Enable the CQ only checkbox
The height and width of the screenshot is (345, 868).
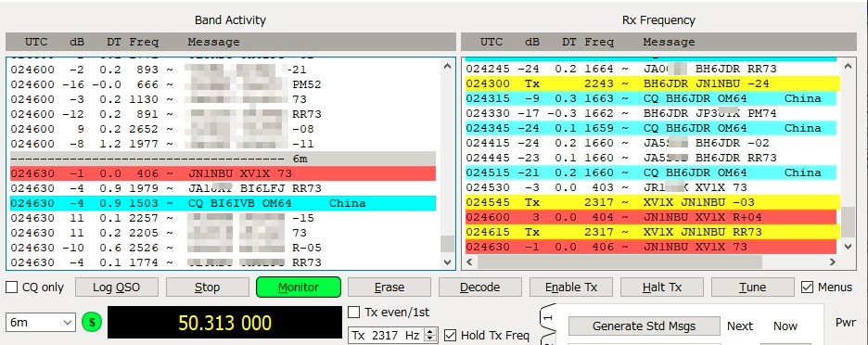coord(12,287)
